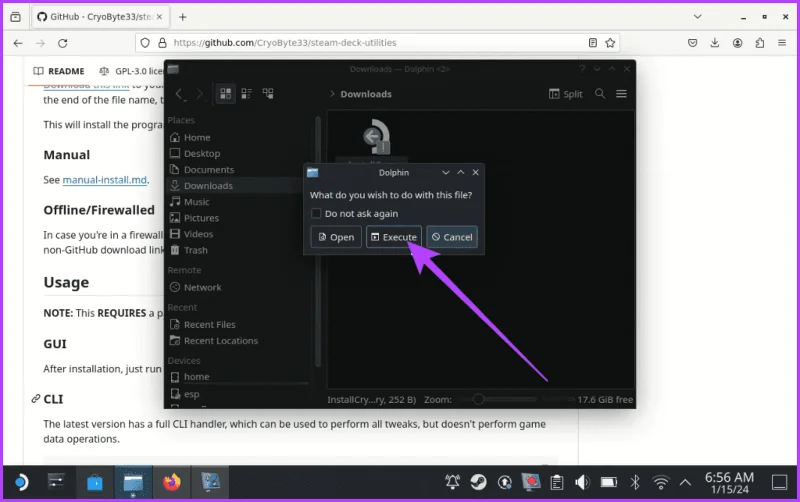Image resolution: width=800 pixels, height=502 pixels.
Task: Open Steam tray icon
Action: 478,482
